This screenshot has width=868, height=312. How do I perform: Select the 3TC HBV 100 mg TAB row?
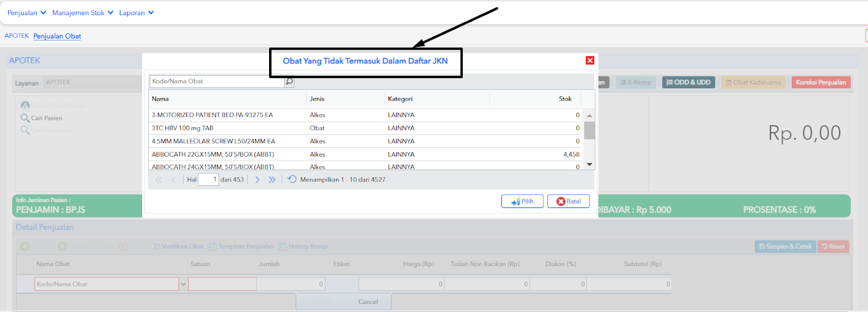[366, 128]
